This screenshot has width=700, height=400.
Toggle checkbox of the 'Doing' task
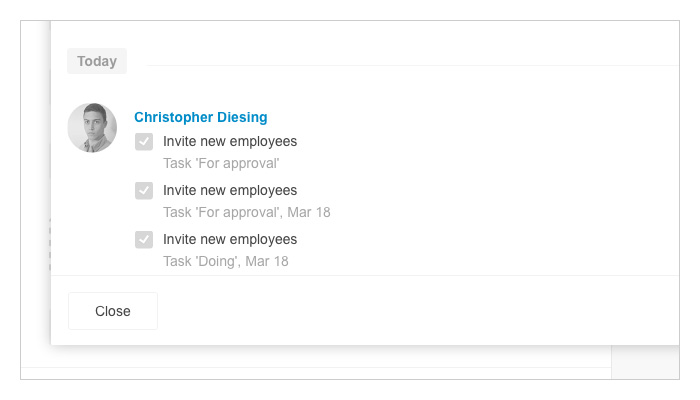pos(144,240)
